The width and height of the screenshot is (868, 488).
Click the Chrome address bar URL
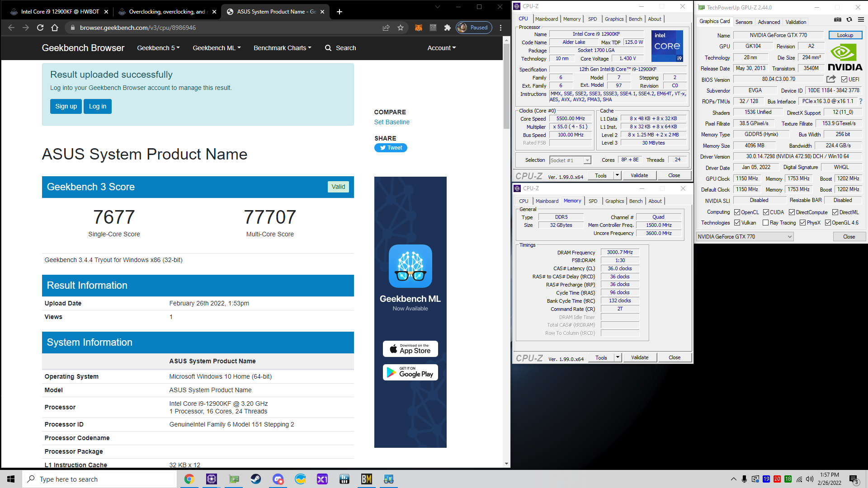pos(138,28)
